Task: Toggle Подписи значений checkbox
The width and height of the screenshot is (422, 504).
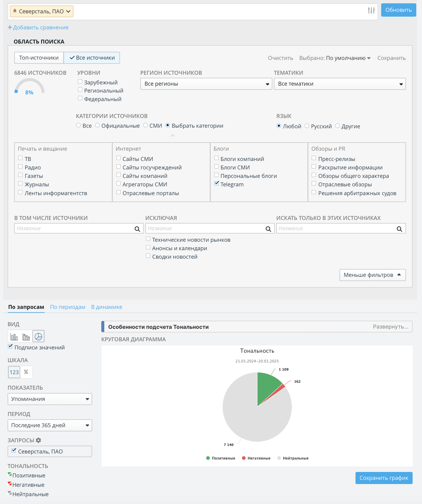Action: pyautogui.click(x=10, y=346)
